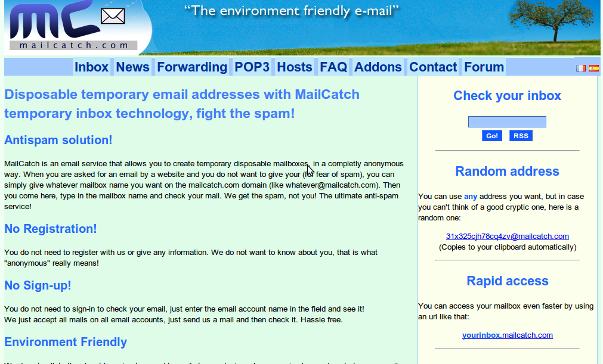Open the FAQ page
603x364 pixels.
333,67
